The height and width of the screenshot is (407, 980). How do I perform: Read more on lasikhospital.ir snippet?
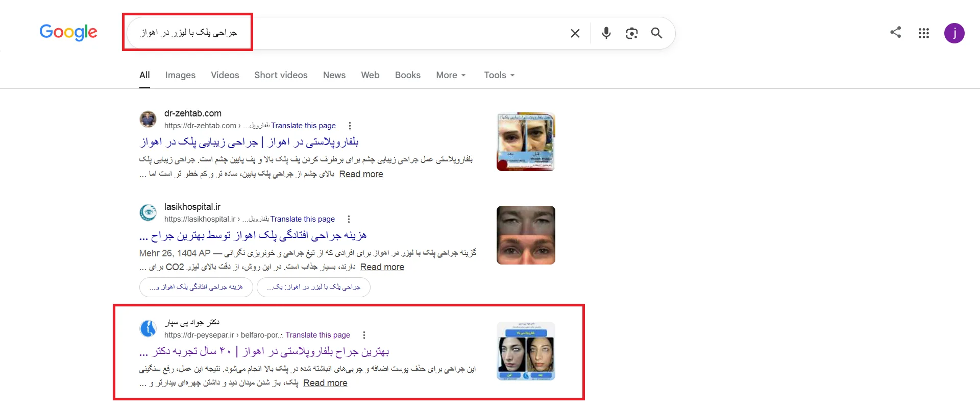pos(382,267)
